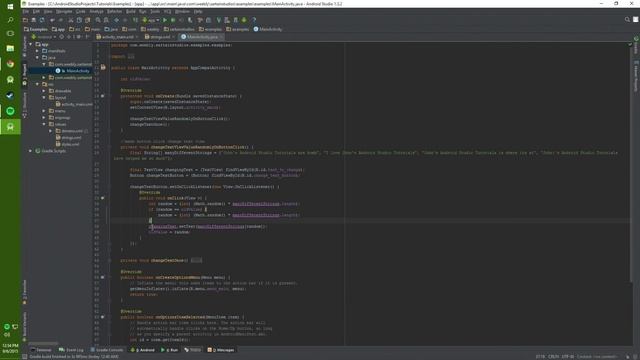Click the Debug app icon in toolbar
This screenshot has height=360, width=640.
coord(173,20)
